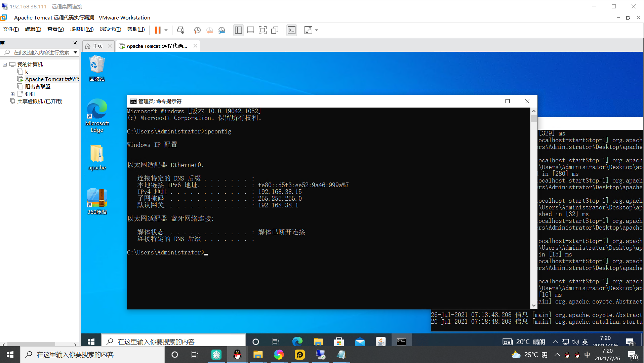
Task: Open the 虚拟机(M) menu
Action: (x=82, y=30)
